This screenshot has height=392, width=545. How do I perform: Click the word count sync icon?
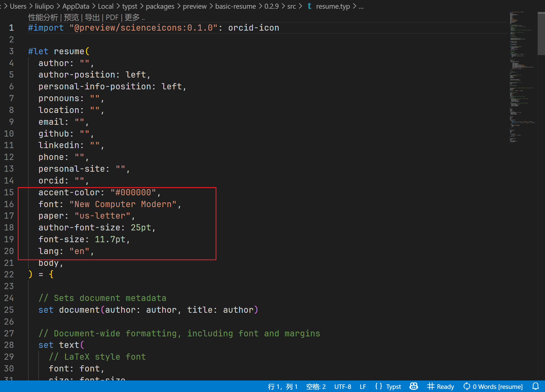(x=467, y=386)
